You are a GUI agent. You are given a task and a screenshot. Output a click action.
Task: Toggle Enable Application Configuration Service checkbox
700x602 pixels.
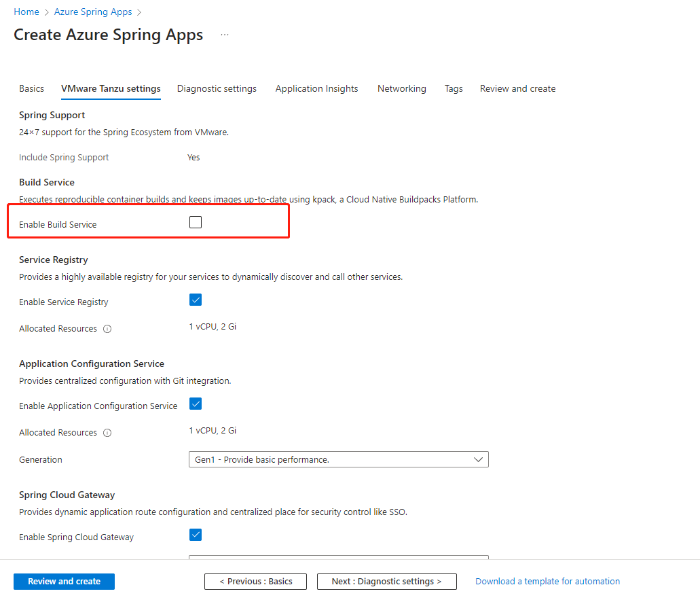pos(196,404)
